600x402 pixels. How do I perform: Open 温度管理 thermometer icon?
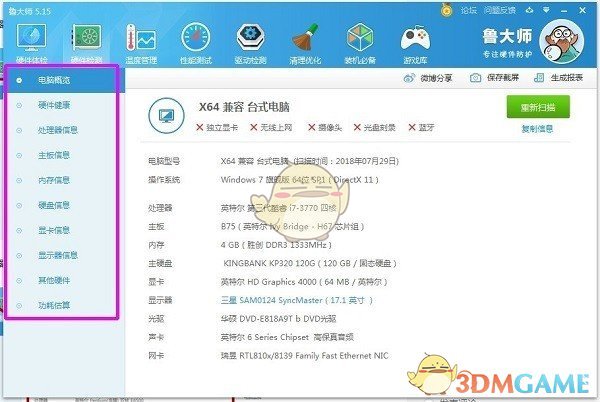click(x=141, y=43)
